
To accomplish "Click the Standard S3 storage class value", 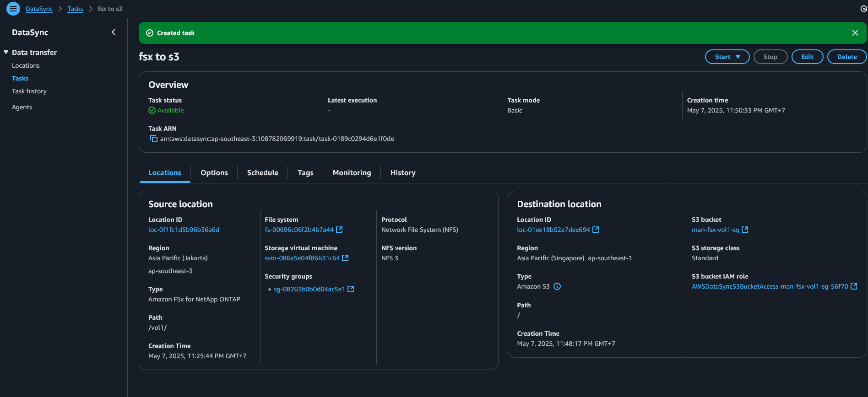I will click(x=705, y=258).
